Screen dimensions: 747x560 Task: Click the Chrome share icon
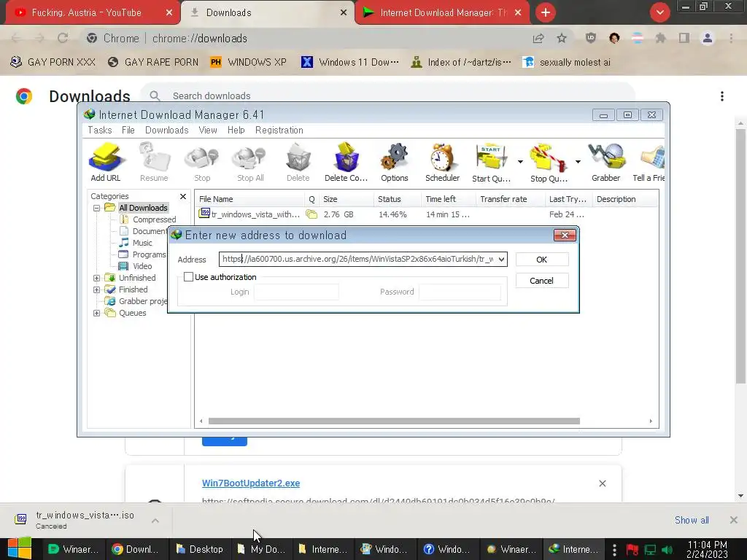538,38
